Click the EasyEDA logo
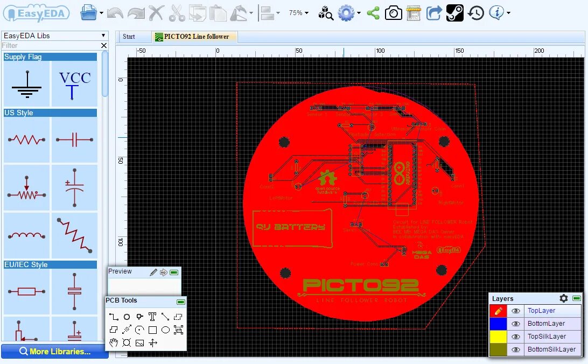Screen dimensions: 588x364 [x=37, y=13]
